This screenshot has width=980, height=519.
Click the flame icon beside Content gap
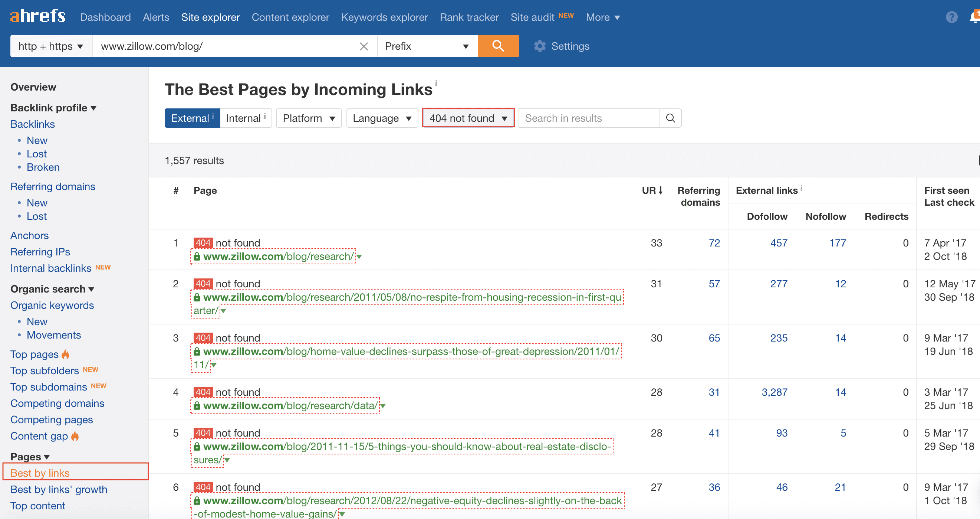[75, 436]
